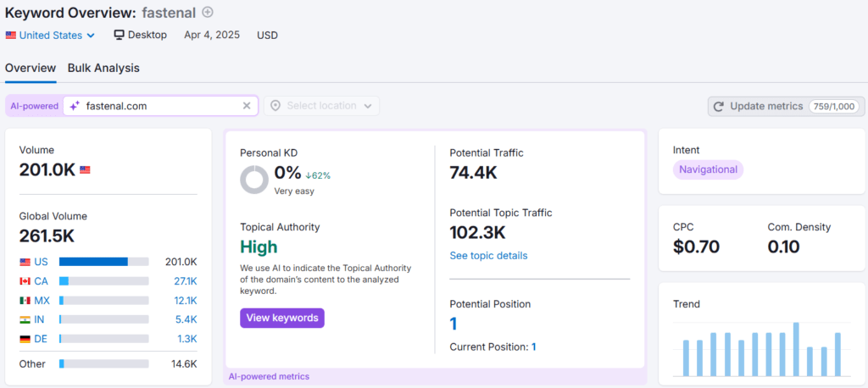Click the AI sparkle icon in domain field

[x=75, y=106]
